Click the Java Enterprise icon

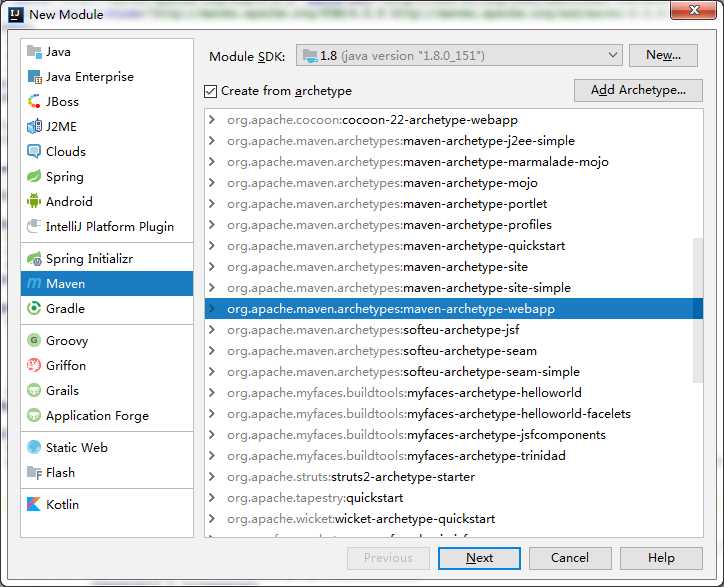click(x=34, y=77)
